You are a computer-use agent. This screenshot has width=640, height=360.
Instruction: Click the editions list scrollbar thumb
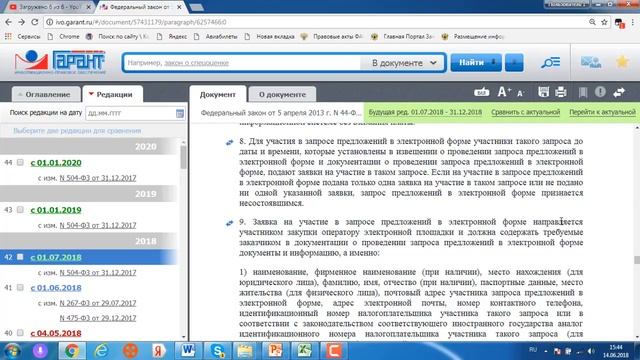pos(183,157)
